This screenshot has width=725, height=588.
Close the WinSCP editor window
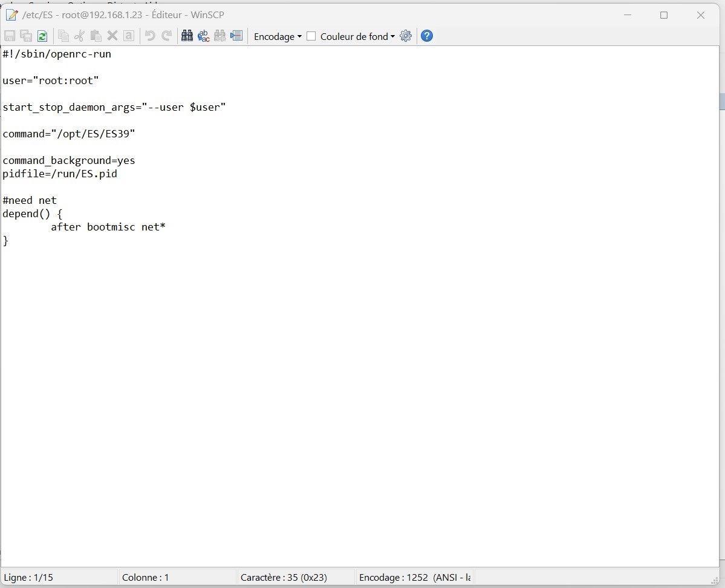click(700, 15)
